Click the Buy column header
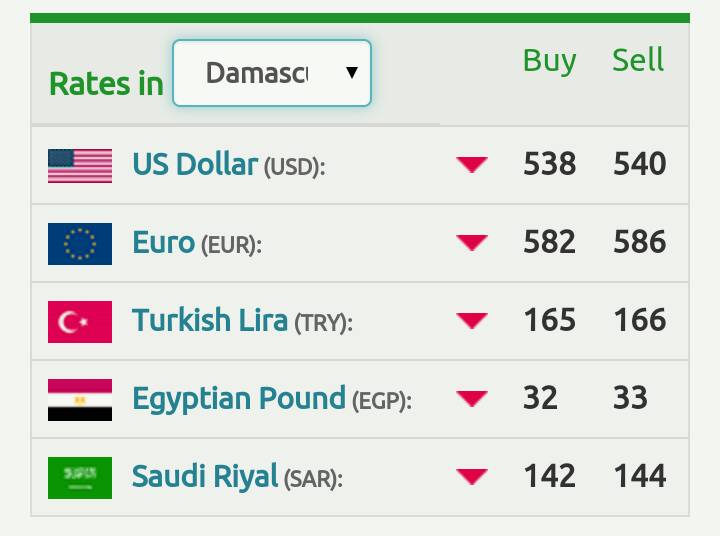720x536 pixels. (x=549, y=60)
